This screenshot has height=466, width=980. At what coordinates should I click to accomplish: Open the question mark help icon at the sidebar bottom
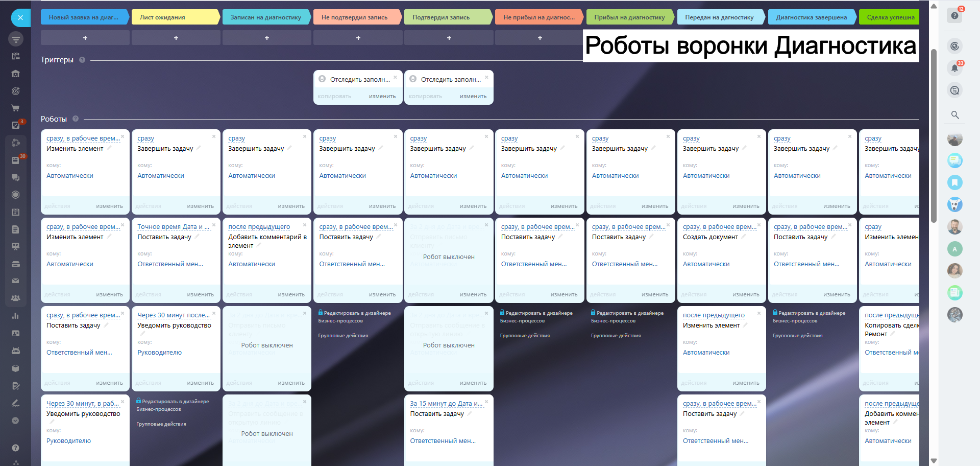[x=16, y=448]
